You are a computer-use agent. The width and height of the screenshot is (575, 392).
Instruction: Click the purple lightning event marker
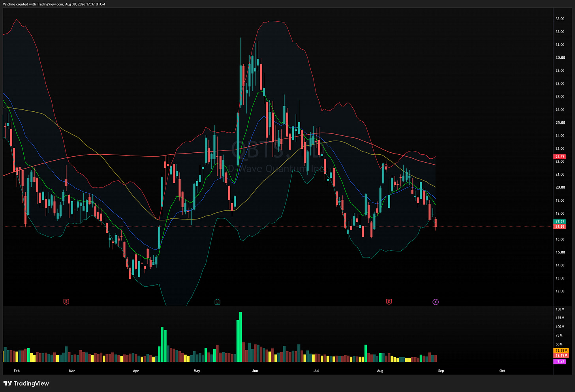point(436,302)
